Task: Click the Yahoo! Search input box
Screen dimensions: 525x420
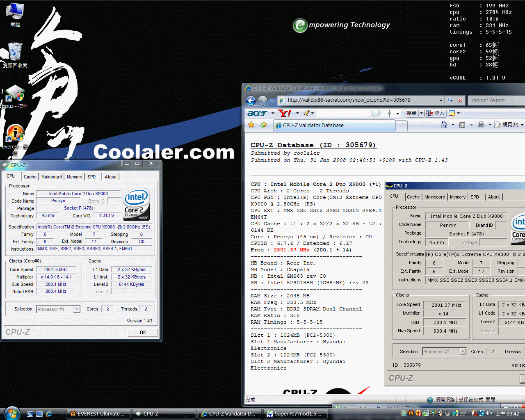Action: pos(496,100)
